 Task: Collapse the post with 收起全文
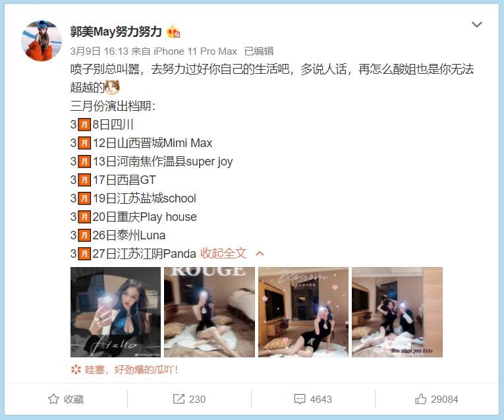223,253
